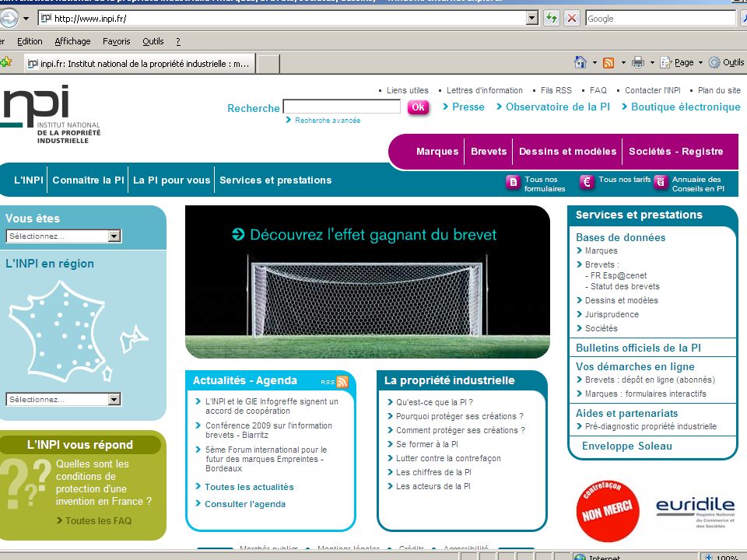Expand the RSS feeds dropdown arrow
This screenshot has width=747, height=560.
pyautogui.click(x=623, y=62)
